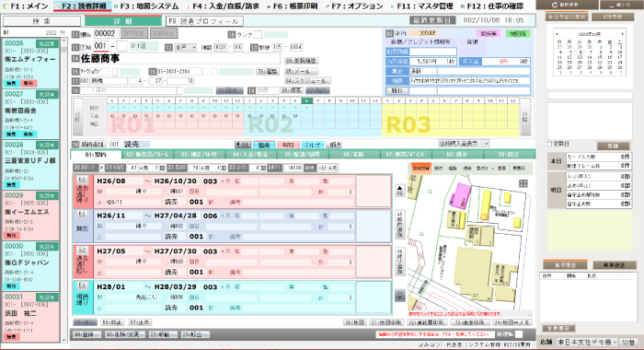Enable the 定期日 checkbox
This screenshot has height=350, width=644.
(x=549, y=144)
